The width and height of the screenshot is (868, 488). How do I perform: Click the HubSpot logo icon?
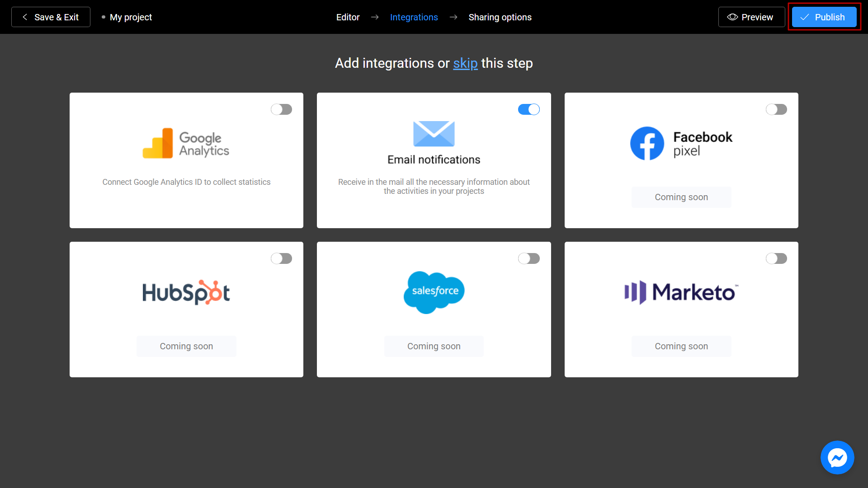186,292
